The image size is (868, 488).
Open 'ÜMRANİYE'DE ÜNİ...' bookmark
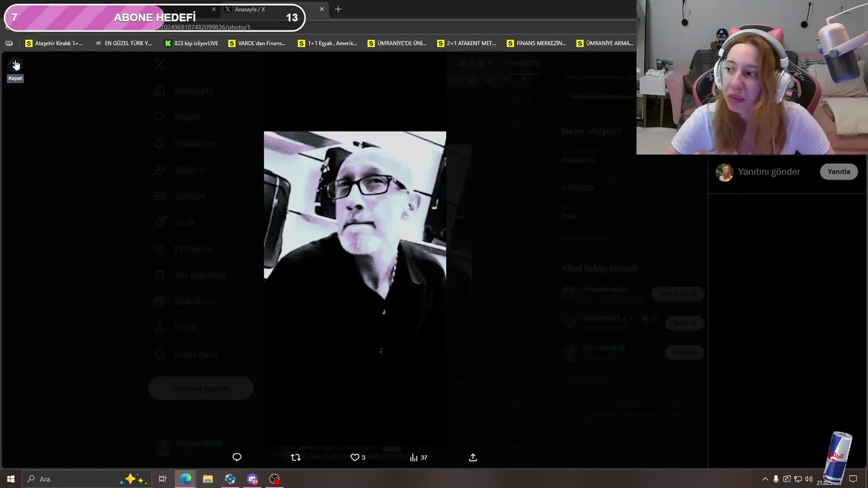click(x=397, y=43)
